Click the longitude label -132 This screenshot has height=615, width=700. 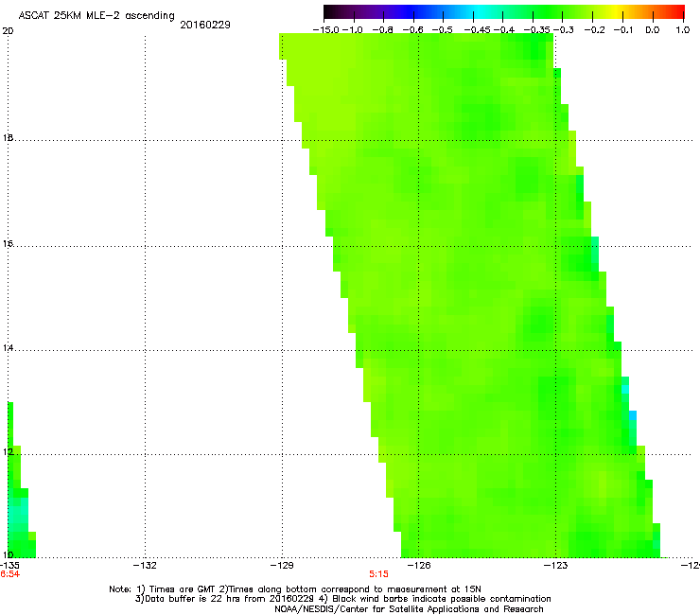coord(145,566)
